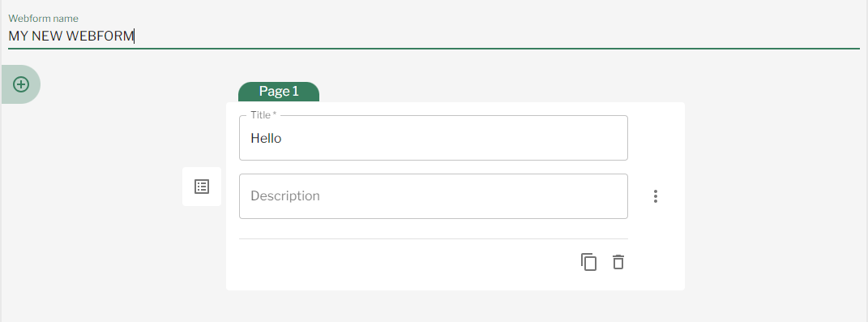Click the Description text box
Screen dimensions: 868x322
pos(434,196)
